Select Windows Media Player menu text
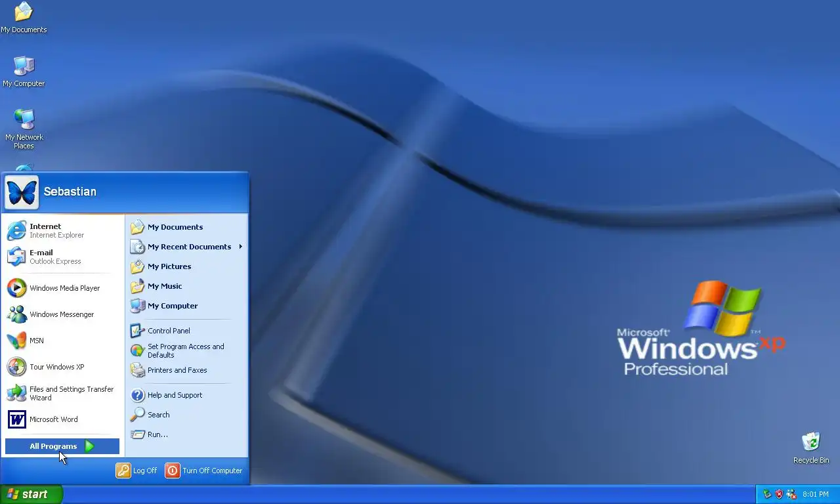The image size is (840, 504). click(65, 288)
